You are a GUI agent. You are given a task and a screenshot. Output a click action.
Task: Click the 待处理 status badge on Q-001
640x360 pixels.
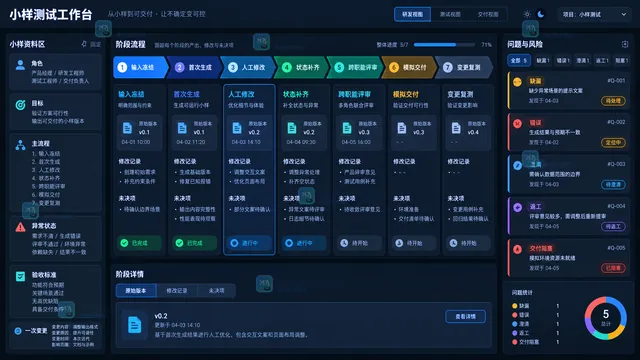tap(613, 101)
